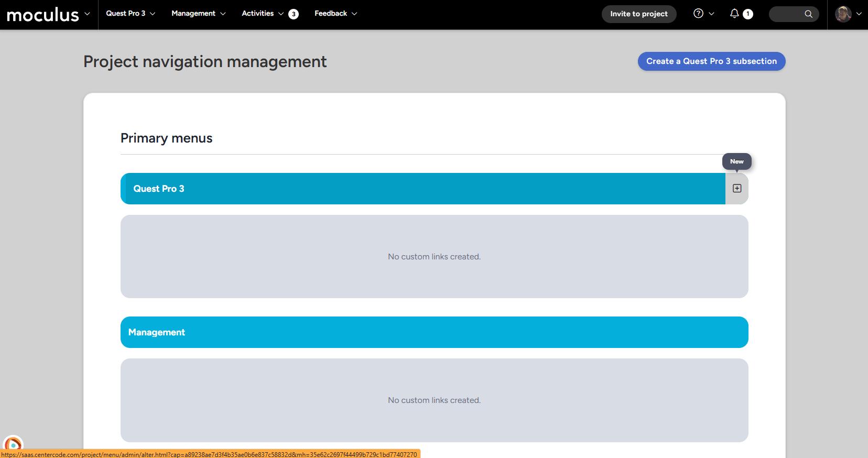Click the moculus logo

tap(42, 14)
